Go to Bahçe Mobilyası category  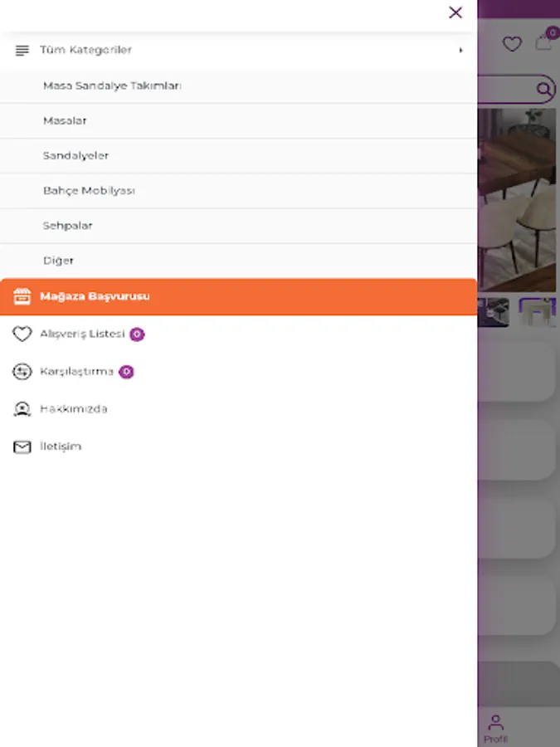(x=238, y=191)
